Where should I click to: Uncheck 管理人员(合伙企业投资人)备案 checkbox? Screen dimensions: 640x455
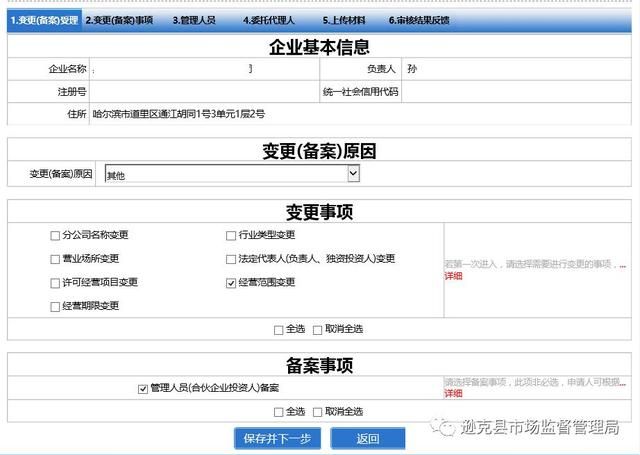(x=143, y=388)
